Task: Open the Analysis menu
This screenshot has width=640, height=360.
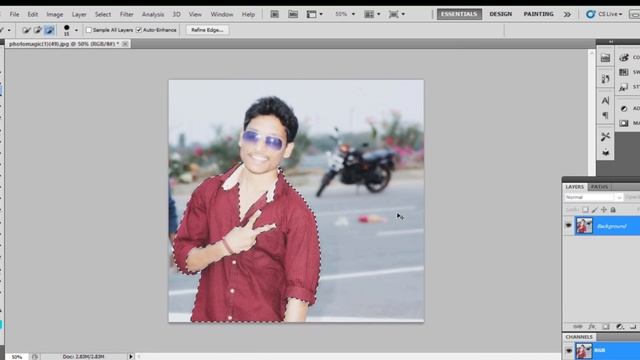Action: (x=153, y=14)
